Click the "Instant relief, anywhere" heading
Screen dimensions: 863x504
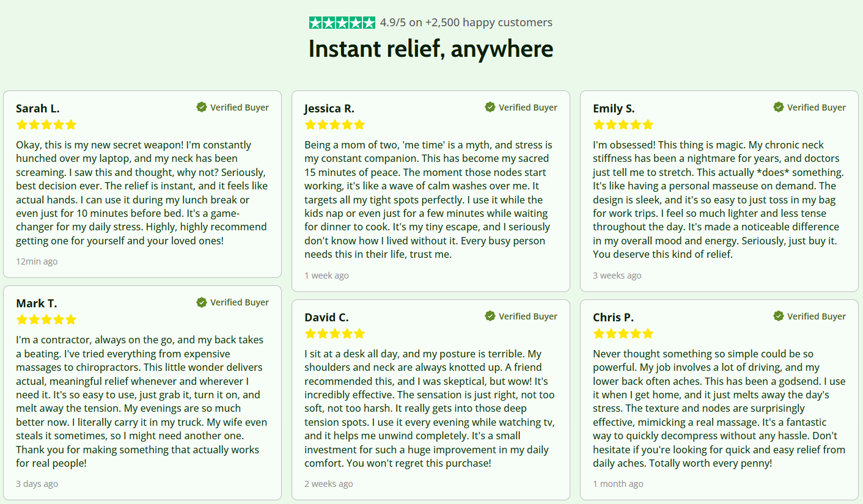coord(431,49)
